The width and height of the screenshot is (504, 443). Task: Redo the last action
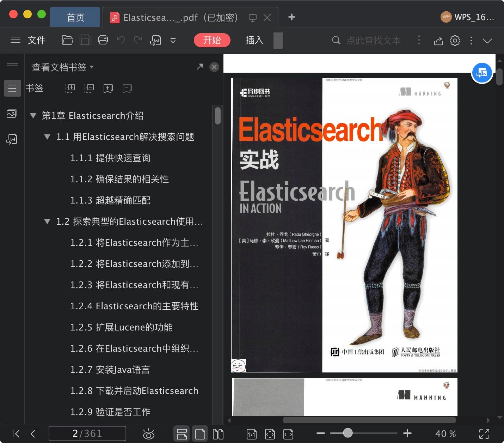[x=138, y=40]
